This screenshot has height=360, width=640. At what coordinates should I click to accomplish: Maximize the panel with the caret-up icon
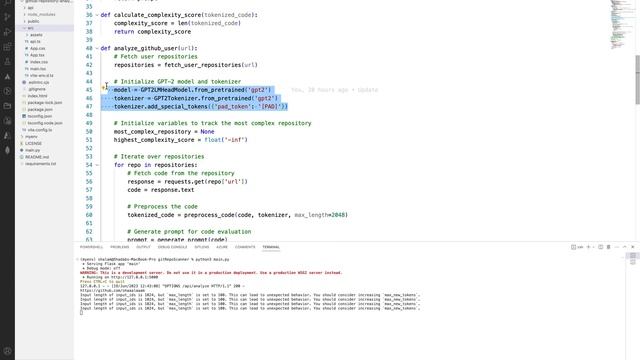point(624,247)
